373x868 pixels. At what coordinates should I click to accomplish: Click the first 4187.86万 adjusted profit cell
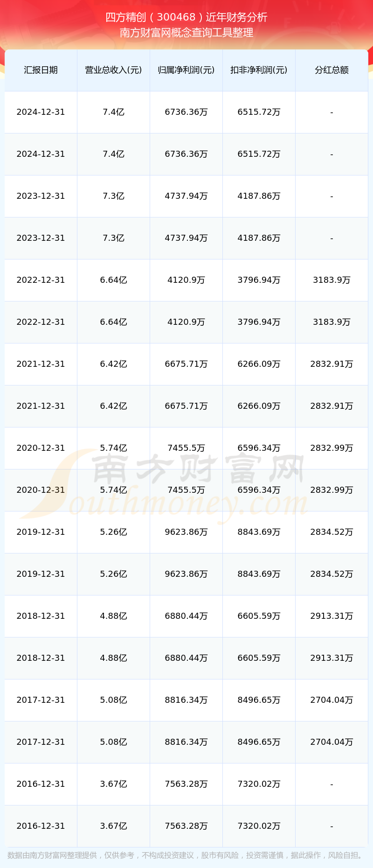pos(259,196)
